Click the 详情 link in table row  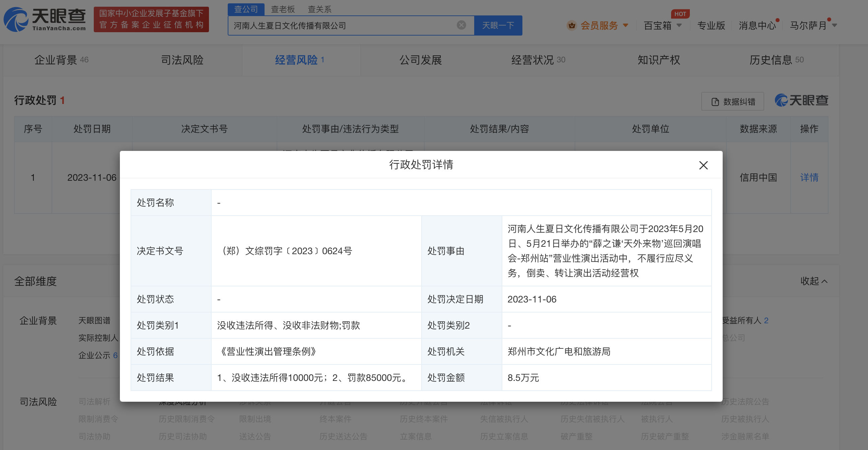pyautogui.click(x=809, y=177)
